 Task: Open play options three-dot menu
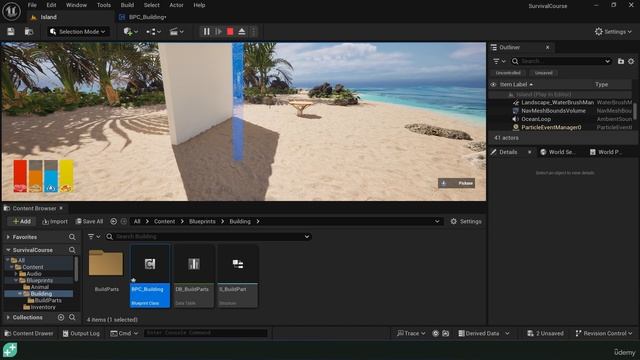253,31
